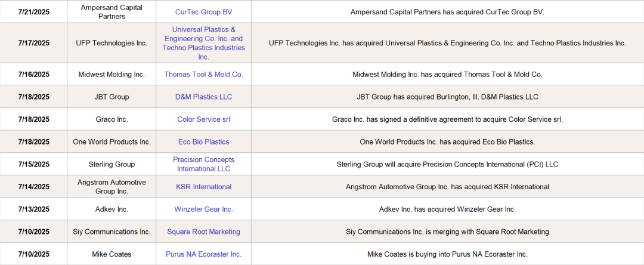644x265 pixels.
Task: Click the Purus NA Ecoraster Inc. link
Action: pyautogui.click(x=203, y=254)
